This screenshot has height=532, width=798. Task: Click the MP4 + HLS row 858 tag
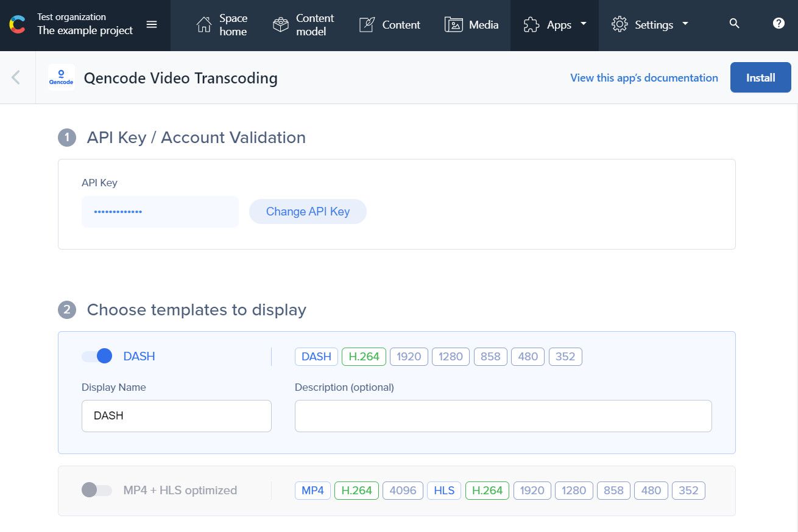click(x=613, y=490)
